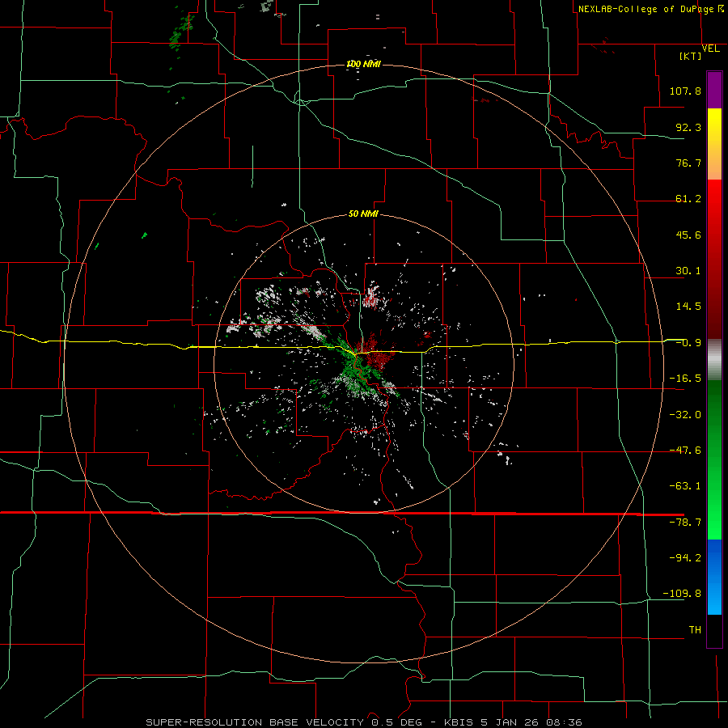Click the -78.7 velocity scale value
Image resolution: width=728 pixels, height=728 pixels.
pyautogui.click(x=685, y=523)
